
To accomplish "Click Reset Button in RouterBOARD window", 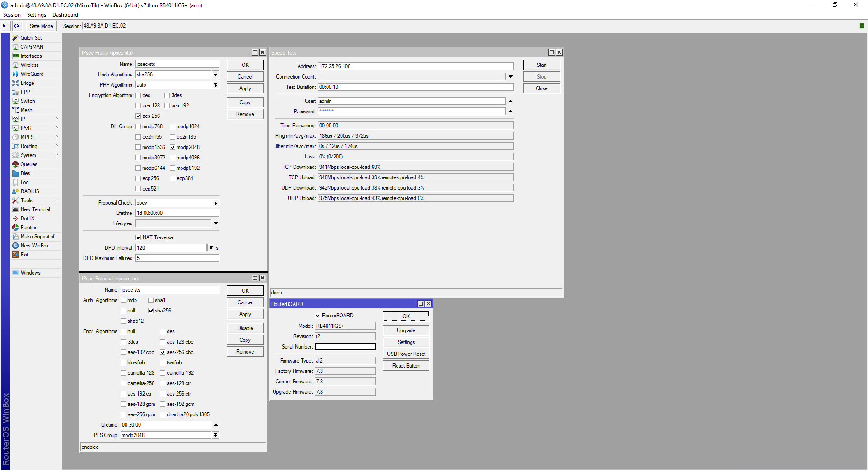I will point(406,366).
